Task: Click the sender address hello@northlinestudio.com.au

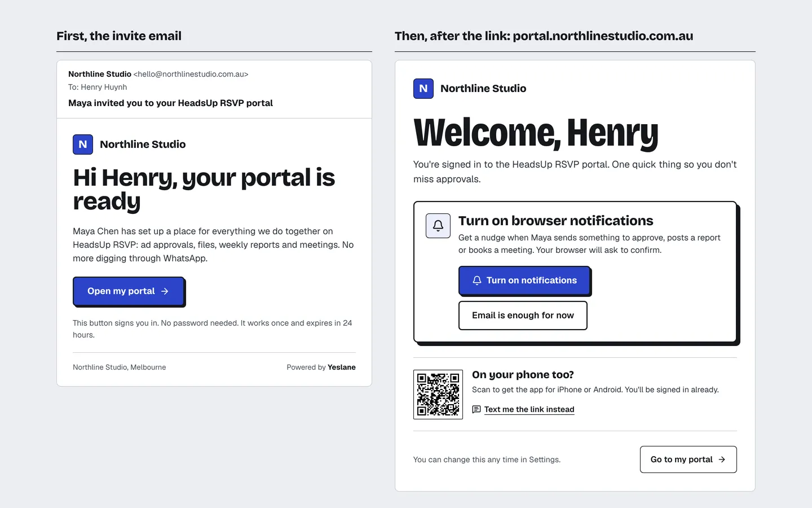Action: (x=191, y=74)
